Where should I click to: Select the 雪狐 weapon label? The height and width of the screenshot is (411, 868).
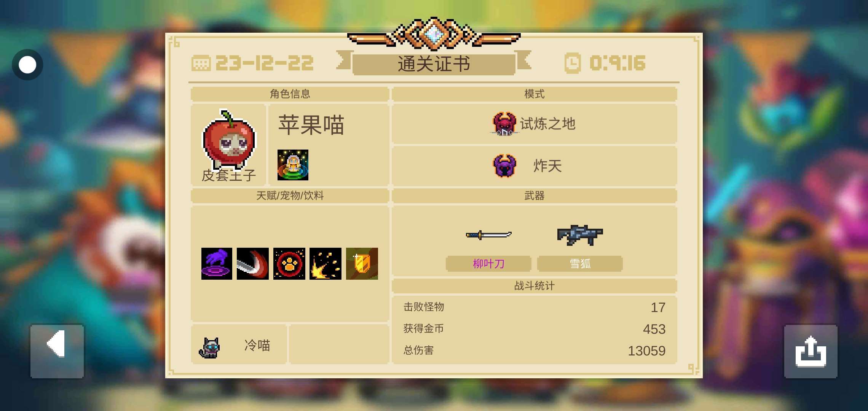click(x=580, y=263)
